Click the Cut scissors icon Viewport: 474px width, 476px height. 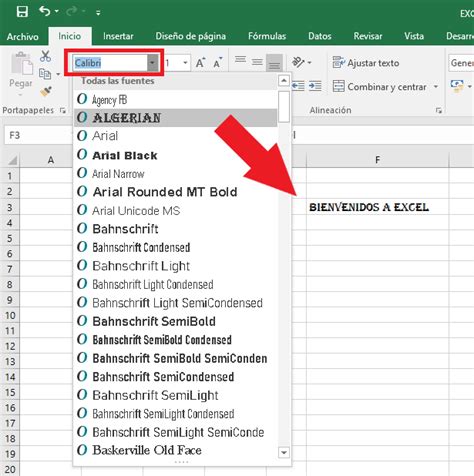(x=45, y=56)
